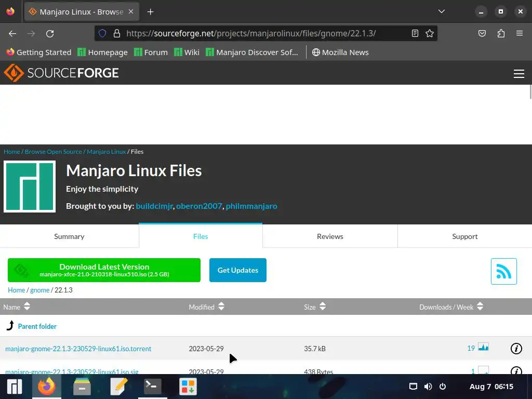Open info icon for the iso.torrent file
The height and width of the screenshot is (399, 532).
pos(516,349)
